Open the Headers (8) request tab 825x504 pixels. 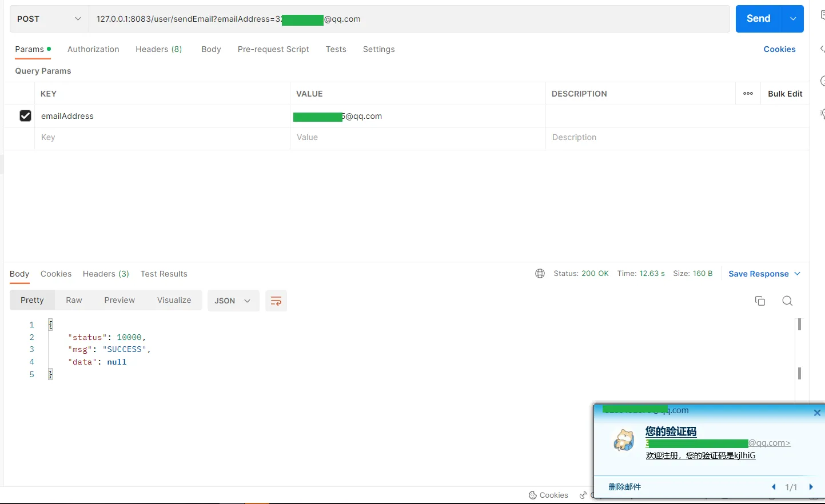[x=158, y=49]
